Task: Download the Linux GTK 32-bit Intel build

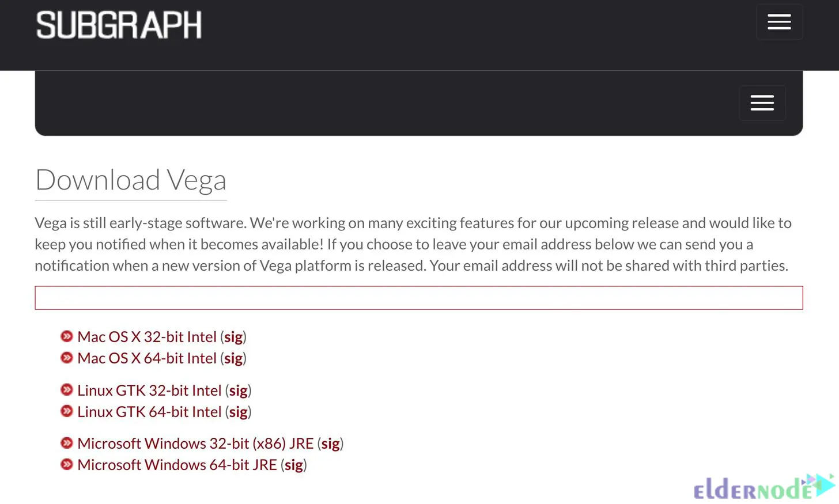Action: pyautogui.click(x=149, y=390)
